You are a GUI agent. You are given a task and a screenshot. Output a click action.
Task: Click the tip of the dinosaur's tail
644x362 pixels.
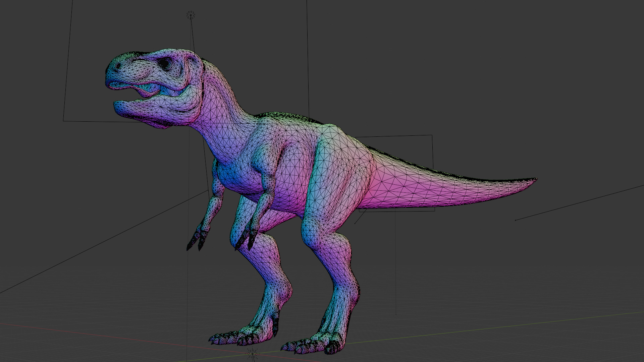coord(535,180)
